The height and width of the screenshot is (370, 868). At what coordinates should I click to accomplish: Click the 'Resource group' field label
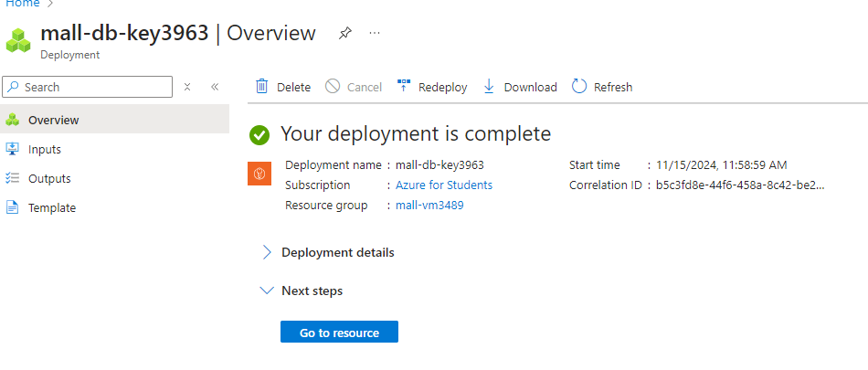coord(326,206)
